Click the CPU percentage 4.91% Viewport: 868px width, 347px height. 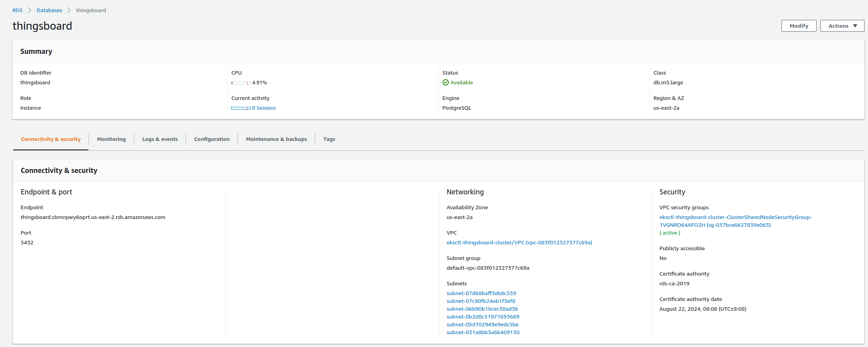point(259,82)
